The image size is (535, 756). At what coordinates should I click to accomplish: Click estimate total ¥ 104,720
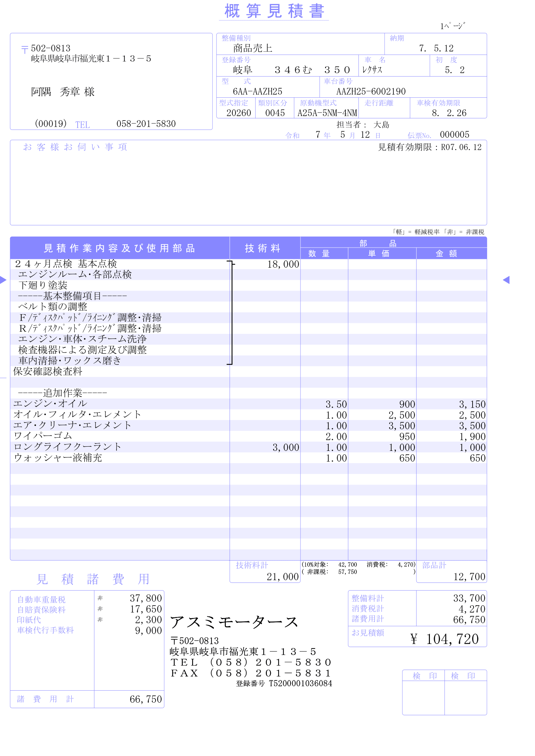coord(444,639)
